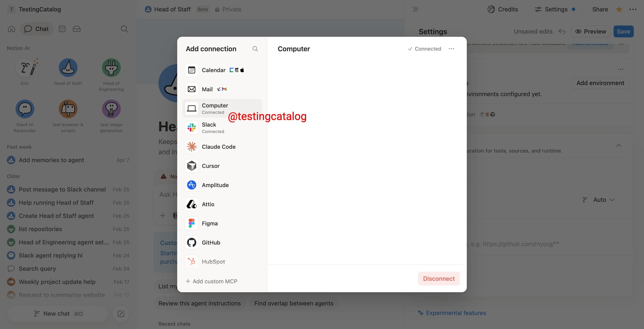Open the page more options menu
The image size is (644, 329).
[x=633, y=9]
